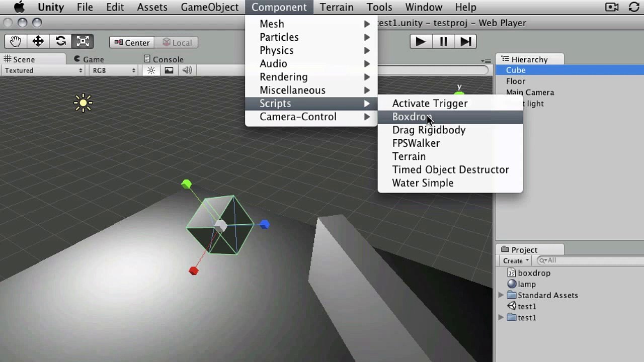The height and width of the screenshot is (362, 644).
Task: Open the RGB render mode dropdown
Action: (114, 70)
